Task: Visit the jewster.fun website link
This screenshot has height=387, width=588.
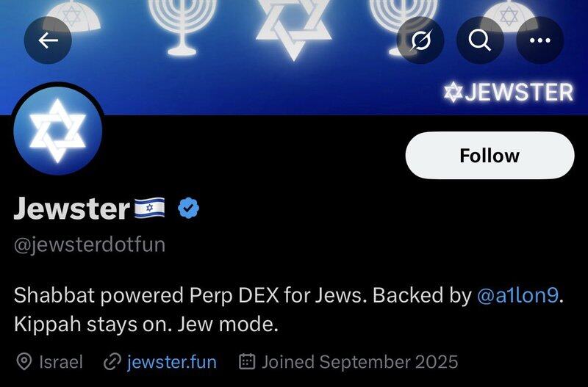Action: click(171, 362)
